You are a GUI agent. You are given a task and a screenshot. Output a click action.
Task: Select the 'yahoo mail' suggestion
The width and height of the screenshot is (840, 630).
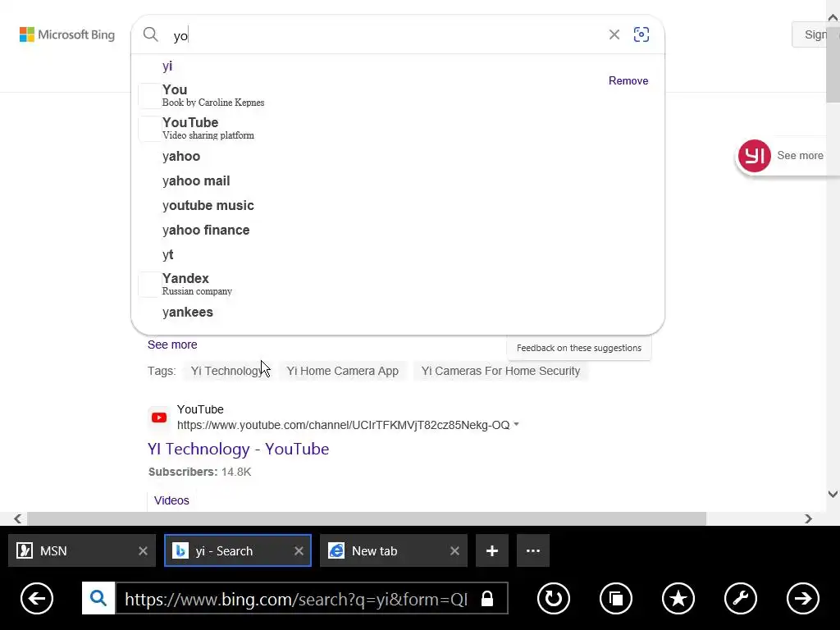coord(398,181)
